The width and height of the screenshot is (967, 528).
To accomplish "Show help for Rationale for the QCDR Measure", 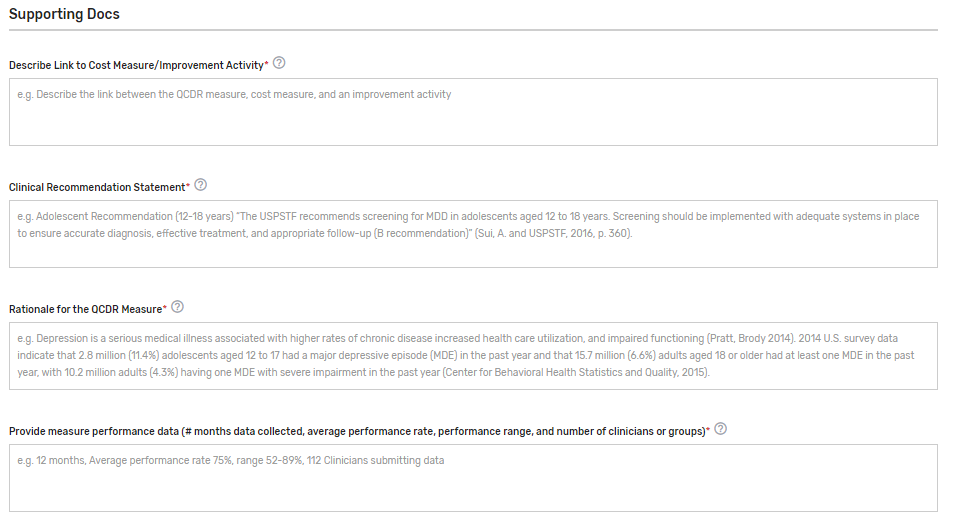I will (x=178, y=307).
